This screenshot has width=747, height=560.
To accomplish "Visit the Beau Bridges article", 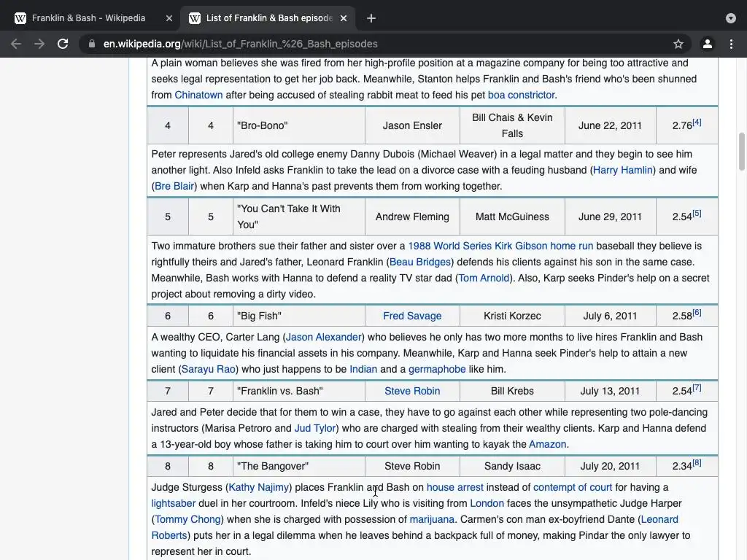I will 419,262.
